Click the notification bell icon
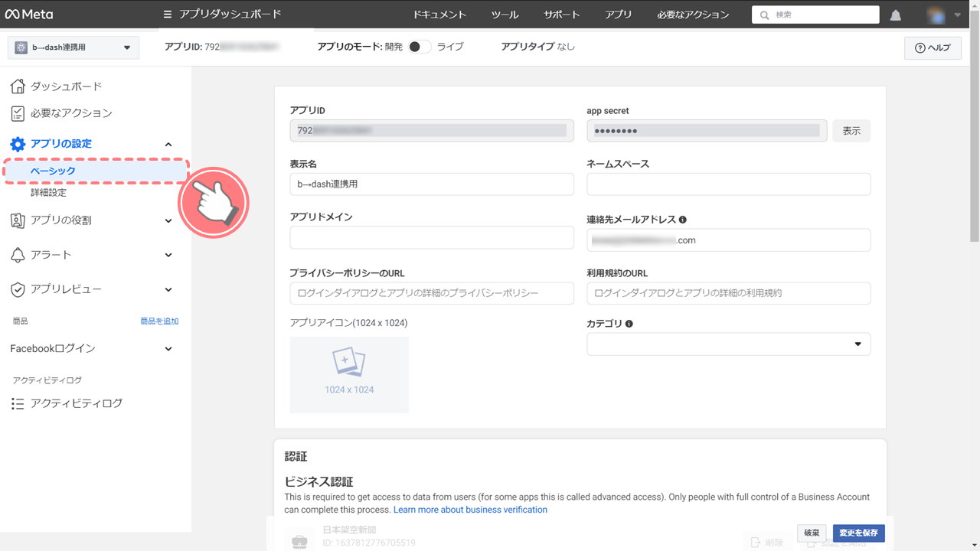The image size is (980, 551). (895, 15)
